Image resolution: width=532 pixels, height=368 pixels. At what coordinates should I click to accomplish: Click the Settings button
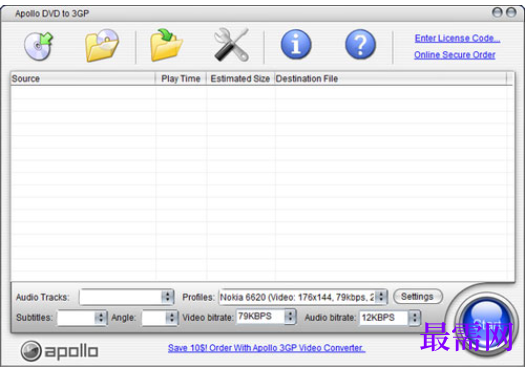coord(418,297)
